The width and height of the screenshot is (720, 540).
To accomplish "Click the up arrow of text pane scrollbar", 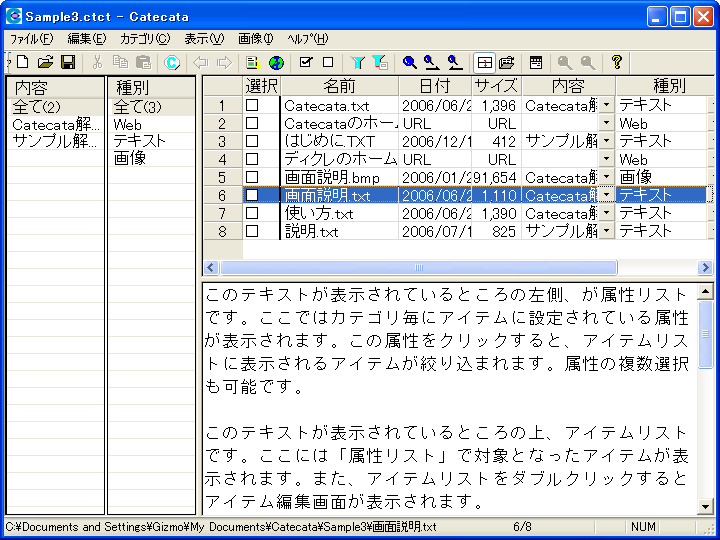I will tap(705, 291).
